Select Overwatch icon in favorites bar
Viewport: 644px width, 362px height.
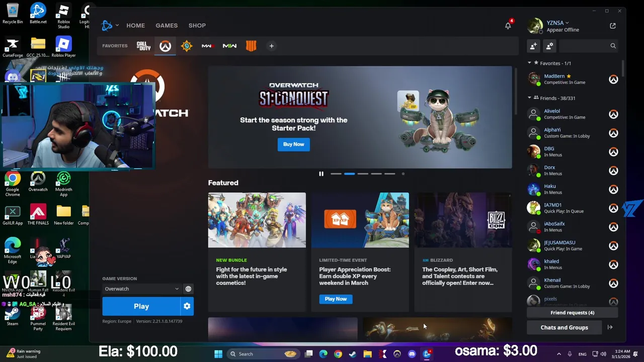pos(165,46)
